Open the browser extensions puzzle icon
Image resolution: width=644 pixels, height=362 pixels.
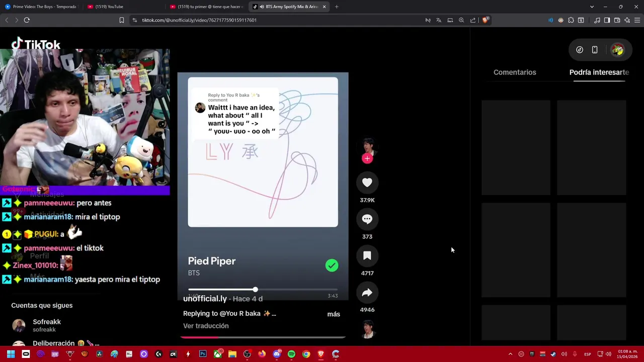coord(571,20)
